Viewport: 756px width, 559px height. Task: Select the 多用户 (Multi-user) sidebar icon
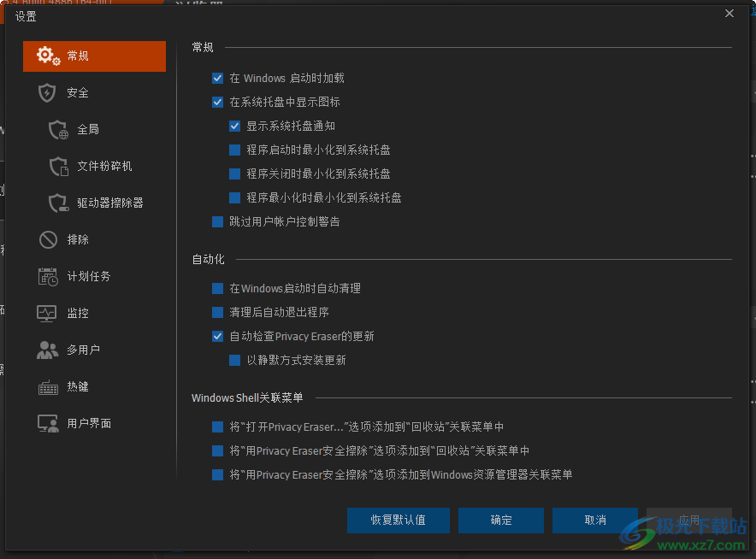(x=79, y=350)
